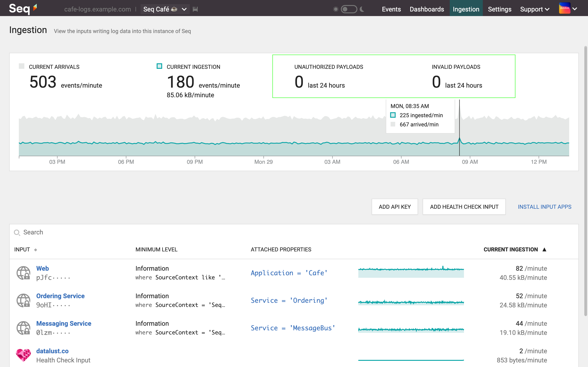Click the sun light-theme icon
The width and height of the screenshot is (588, 367).
[x=336, y=9]
